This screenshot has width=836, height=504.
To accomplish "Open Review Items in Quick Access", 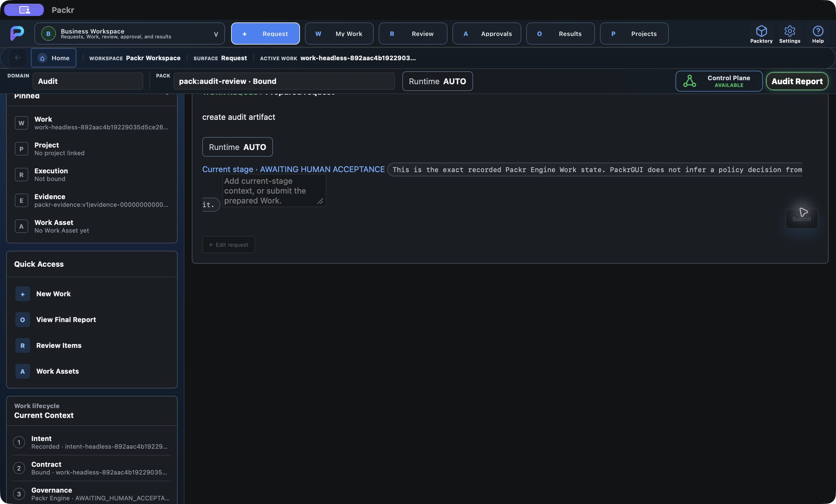I will 92,346.
